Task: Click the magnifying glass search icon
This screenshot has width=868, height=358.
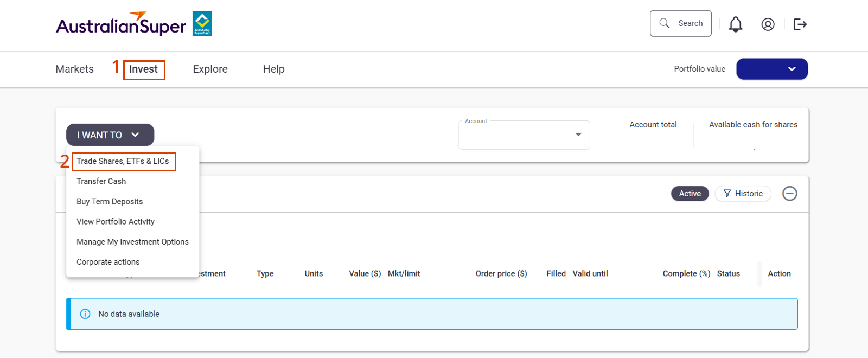Action: pos(664,23)
